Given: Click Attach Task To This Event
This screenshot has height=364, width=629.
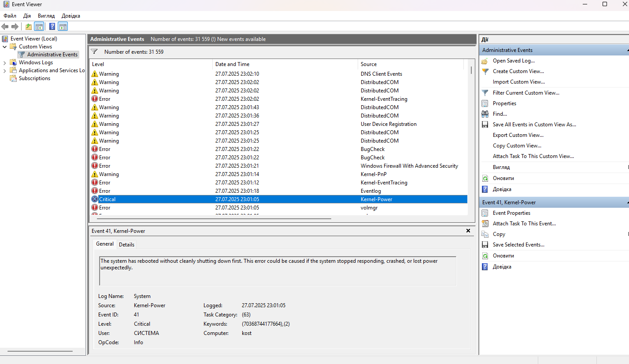Looking at the screenshot, I should coord(524,224).
